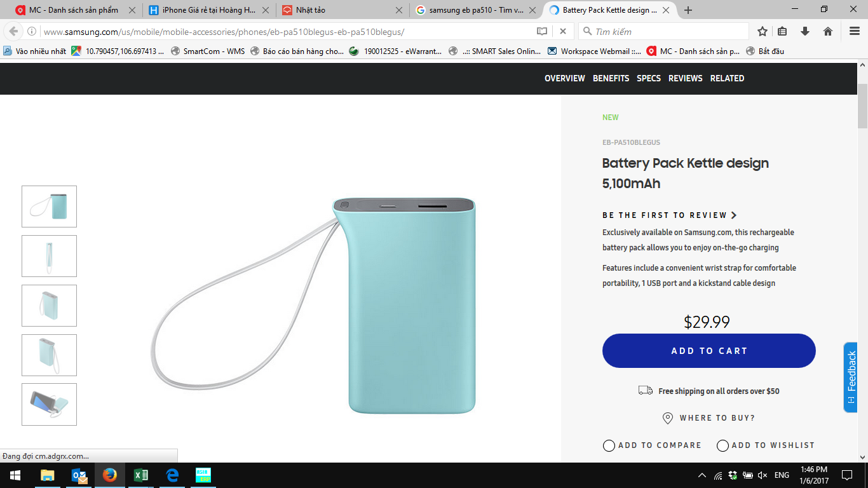This screenshot has height=488, width=868.
Task: Toggle reader view icon in address bar
Action: (542, 31)
